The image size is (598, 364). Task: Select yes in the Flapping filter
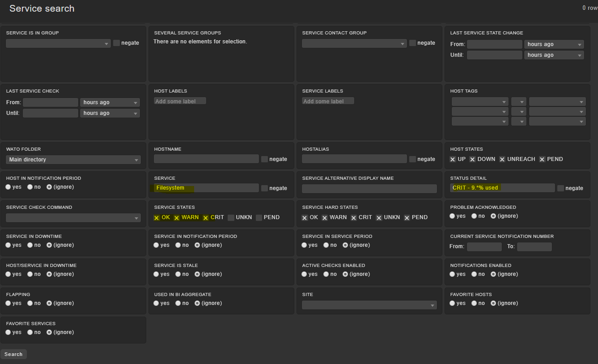point(8,303)
